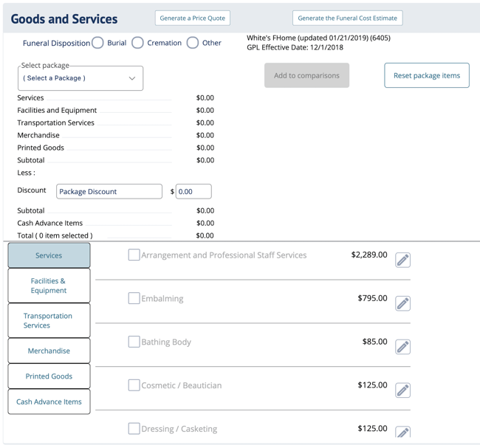This screenshot has width=480, height=448.
Task: Generate the Funeral Cost Estimate
Action: point(348,18)
